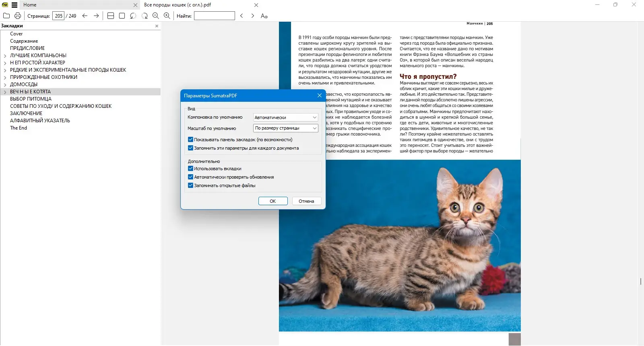Select ДОМОСЕДЫ bookmark label
The width and height of the screenshot is (644, 346).
(24, 84)
